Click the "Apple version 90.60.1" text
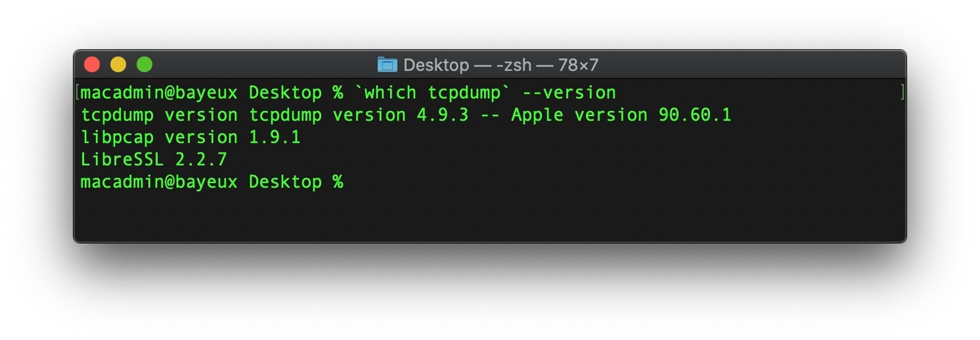Image resolution: width=980 pixels, height=340 pixels. [621, 115]
